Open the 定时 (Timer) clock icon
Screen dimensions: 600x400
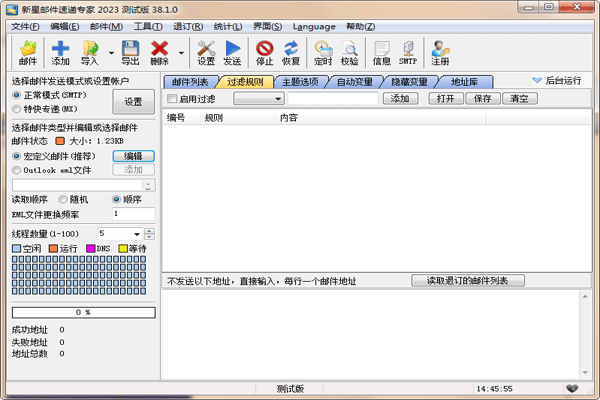pyautogui.click(x=323, y=52)
